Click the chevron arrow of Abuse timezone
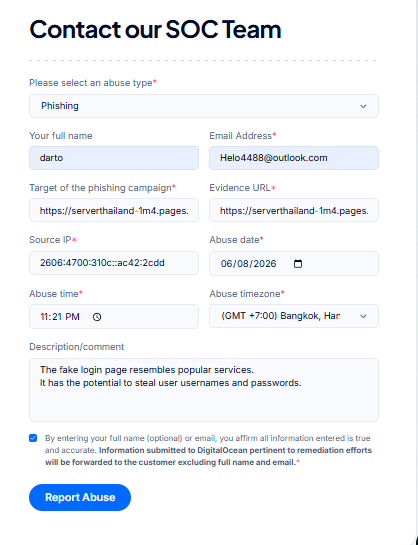Image resolution: width=418 pixels, height=545 pixels. [x=363, y=316]
